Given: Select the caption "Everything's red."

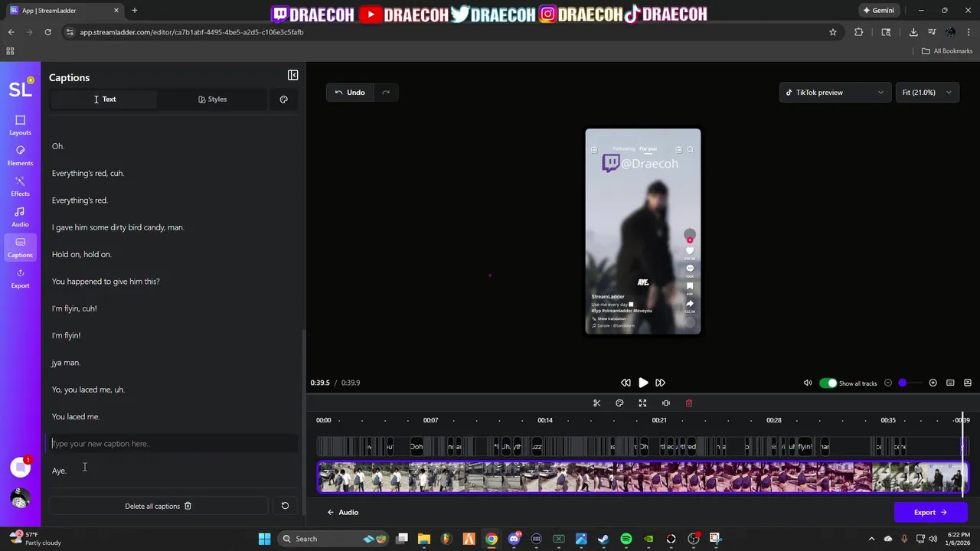Looking at the screenshot, I should click(80, 201).
